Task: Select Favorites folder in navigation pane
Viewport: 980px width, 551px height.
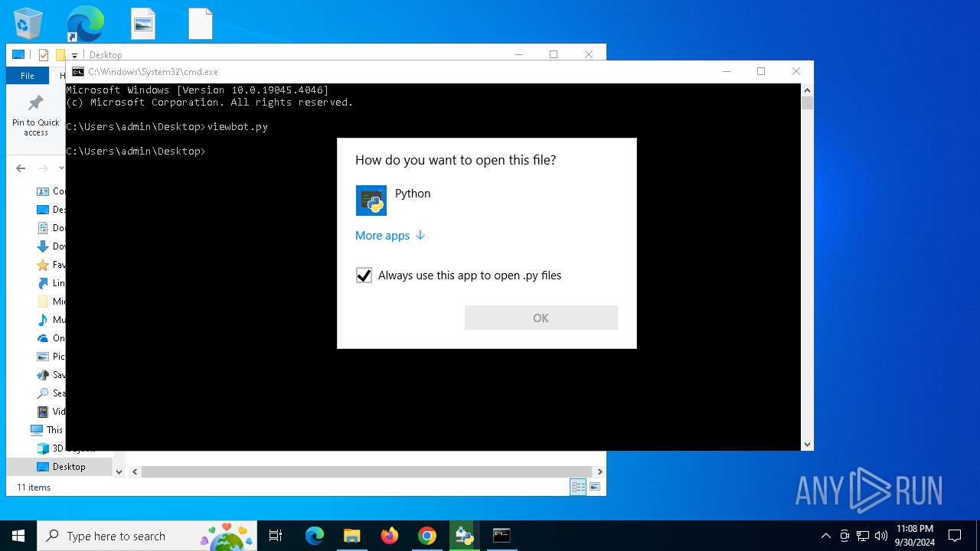Action: coord(51,265)
